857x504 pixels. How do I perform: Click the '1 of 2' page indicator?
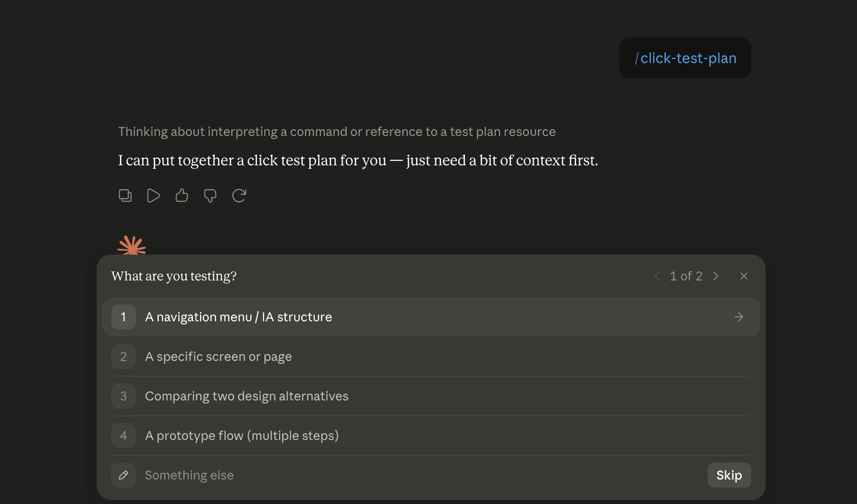686,276
